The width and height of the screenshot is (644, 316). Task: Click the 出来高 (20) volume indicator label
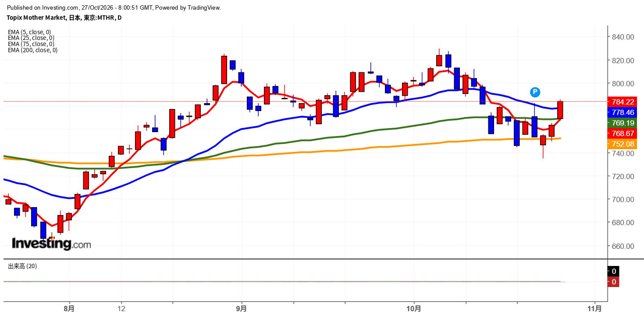pyautogui.click(x=23, y=266)
